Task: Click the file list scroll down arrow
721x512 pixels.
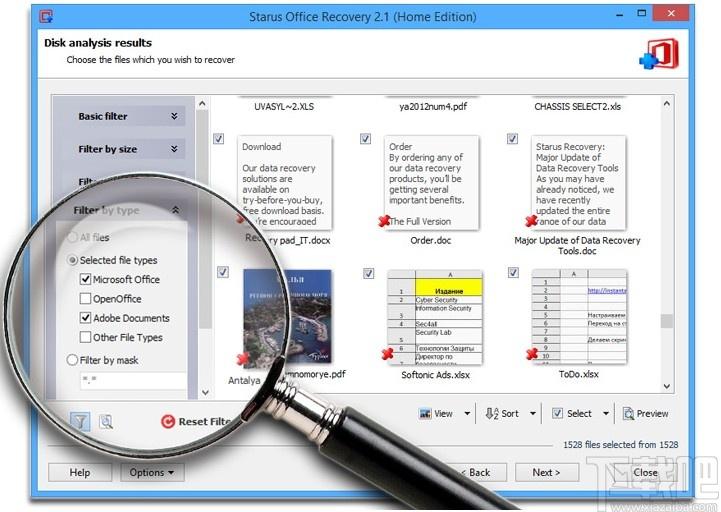Action: (x=667, y=386)
